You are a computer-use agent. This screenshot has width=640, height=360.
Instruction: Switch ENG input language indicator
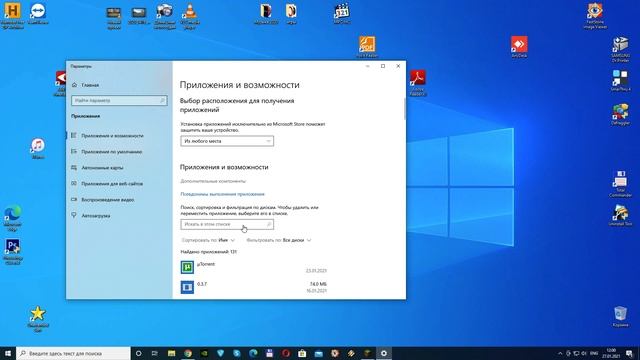(x=594, y=353)
